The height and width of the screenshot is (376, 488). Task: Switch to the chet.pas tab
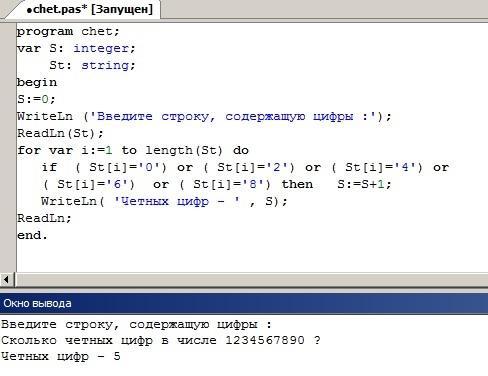point(89,9)
